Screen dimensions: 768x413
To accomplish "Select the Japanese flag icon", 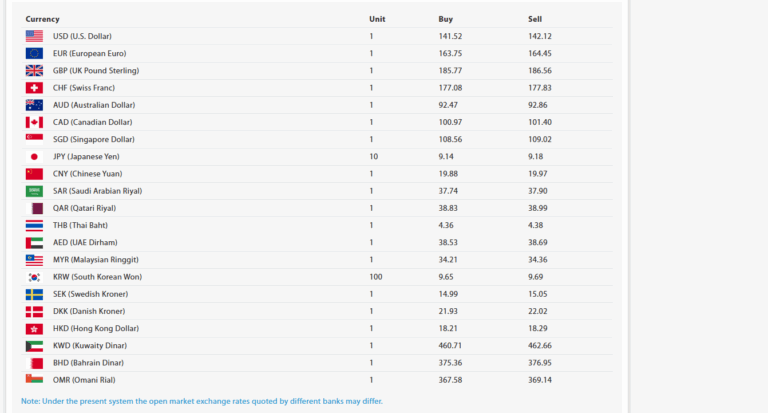I will [x=34, y=157].
